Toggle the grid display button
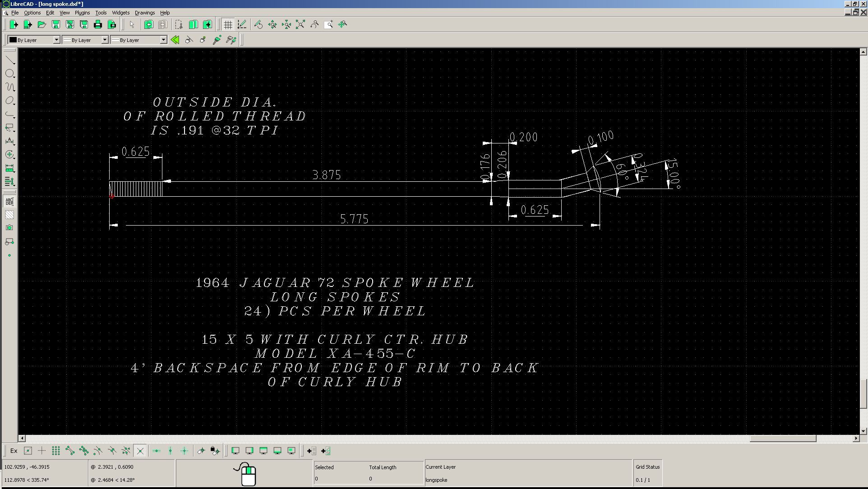The width and height of the screenshot is (868, 489). (228, 24)
